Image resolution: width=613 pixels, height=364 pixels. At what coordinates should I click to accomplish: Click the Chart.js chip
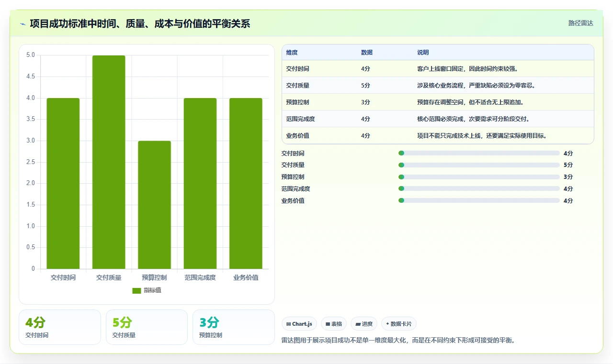pyautogui.click(x=299, y=324)
